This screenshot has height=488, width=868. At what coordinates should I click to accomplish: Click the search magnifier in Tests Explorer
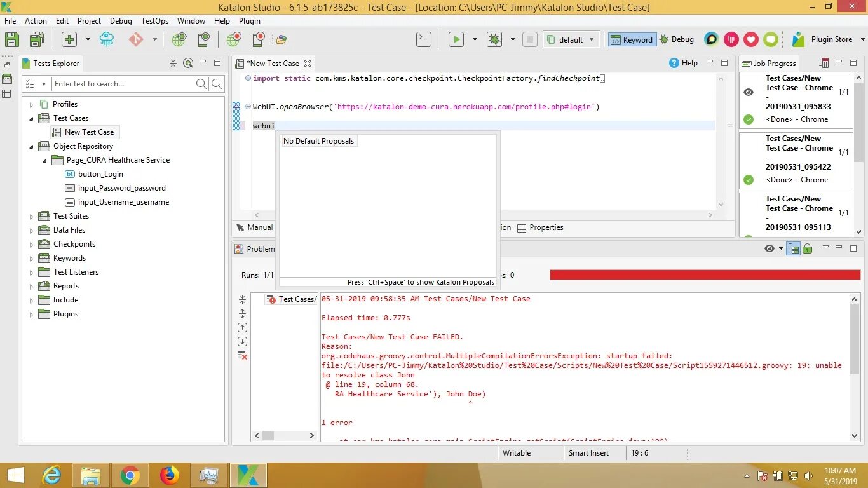(x=201, y=84)
